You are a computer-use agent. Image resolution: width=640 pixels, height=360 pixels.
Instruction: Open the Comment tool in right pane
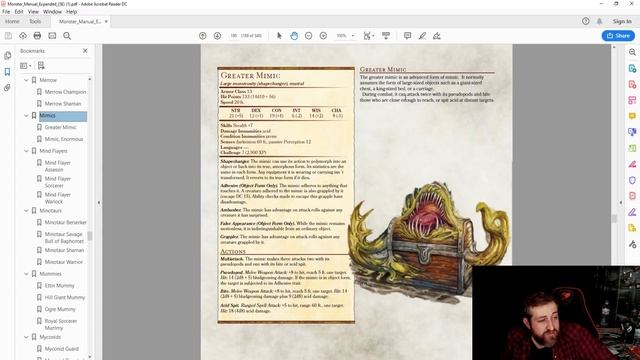(632, 117)
